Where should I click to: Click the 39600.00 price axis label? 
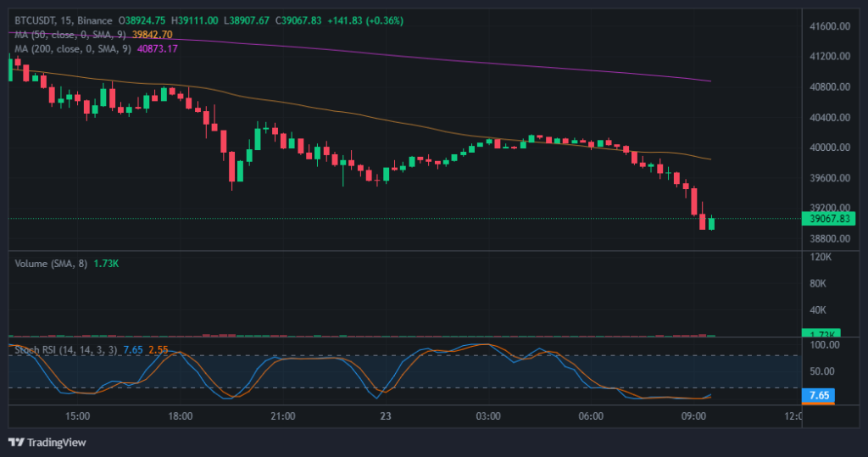tap(829, 178)
